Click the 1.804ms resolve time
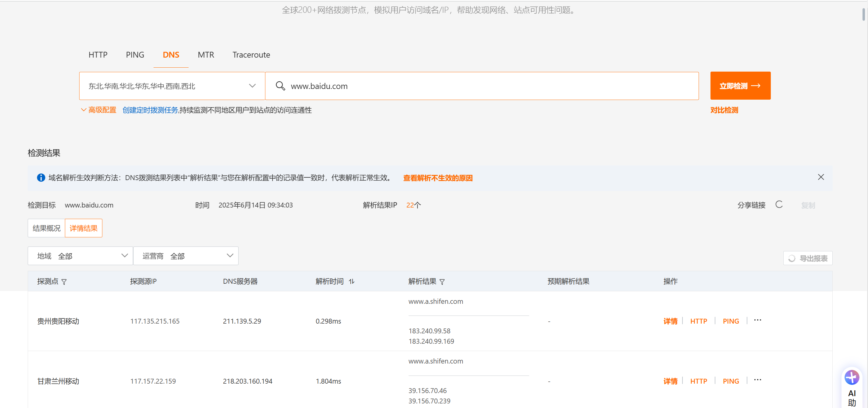 pos(328,381)
